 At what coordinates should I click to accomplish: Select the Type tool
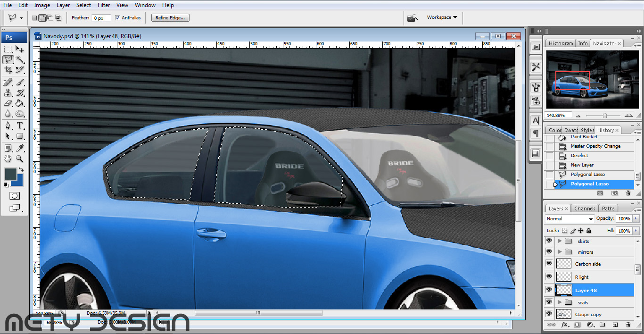pos(20,126)
